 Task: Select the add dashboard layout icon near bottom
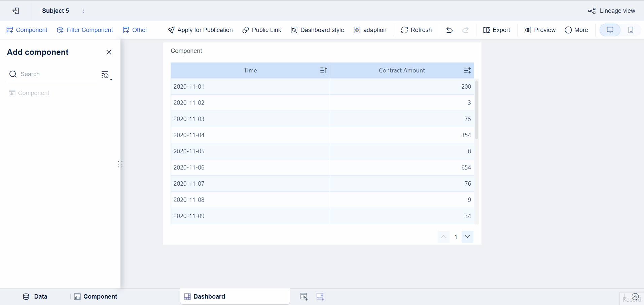(320, 297)
